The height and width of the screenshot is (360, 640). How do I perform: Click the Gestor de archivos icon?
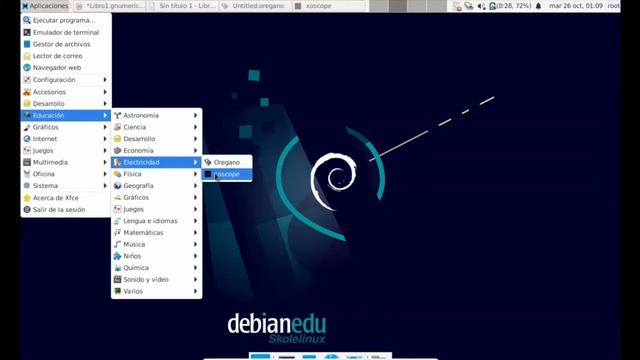coord(27,44)
